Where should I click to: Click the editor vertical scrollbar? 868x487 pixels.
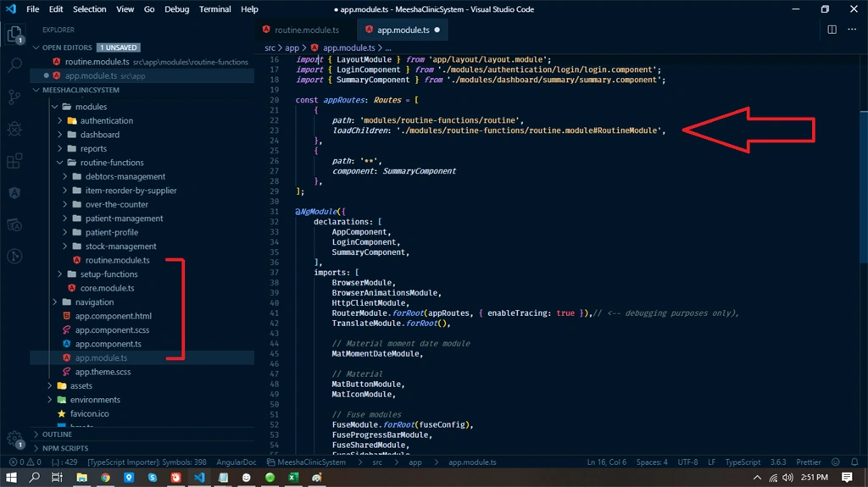(x=864, y=188)
